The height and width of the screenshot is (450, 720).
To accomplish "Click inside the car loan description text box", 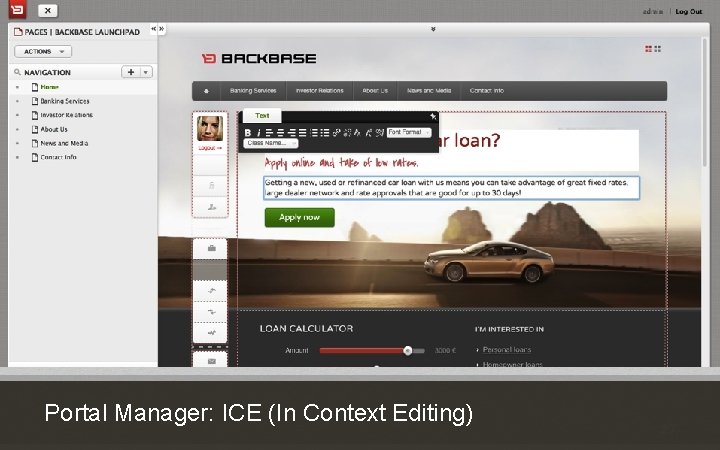I will (451, 188).
